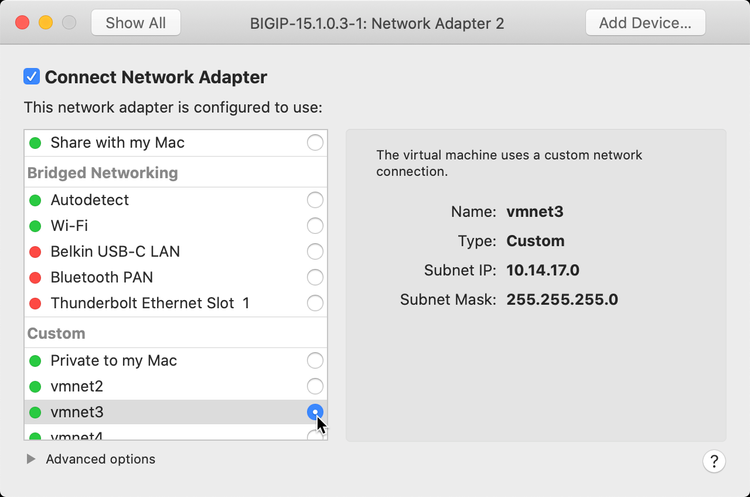The width and height of the screenshot is (750, 497).
Task: Select the vmnet2 custom network radio button
Action: click(x=315, y=386)
